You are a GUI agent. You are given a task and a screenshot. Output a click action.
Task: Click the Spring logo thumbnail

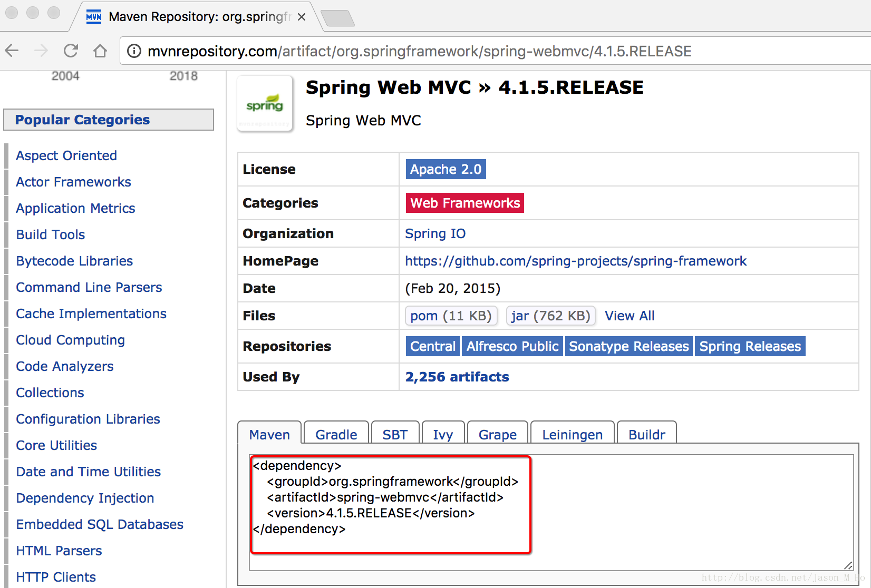click(265, 104)
